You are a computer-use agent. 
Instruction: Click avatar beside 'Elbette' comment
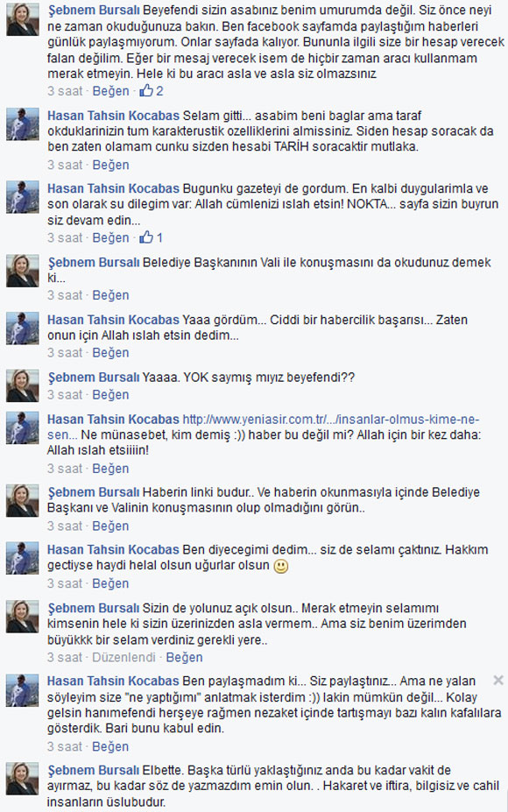pos(23,779)
